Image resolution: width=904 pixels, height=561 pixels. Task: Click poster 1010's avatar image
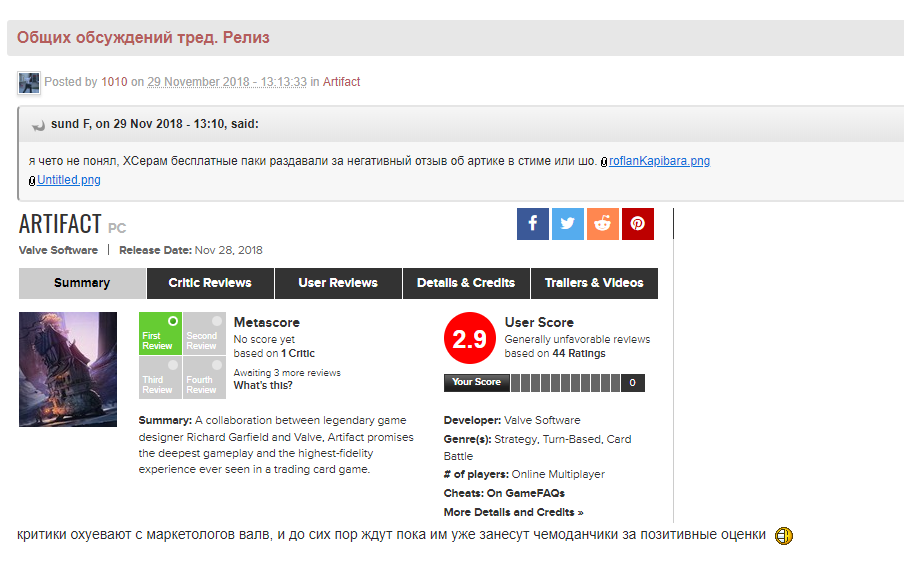[x=29, y=82]
